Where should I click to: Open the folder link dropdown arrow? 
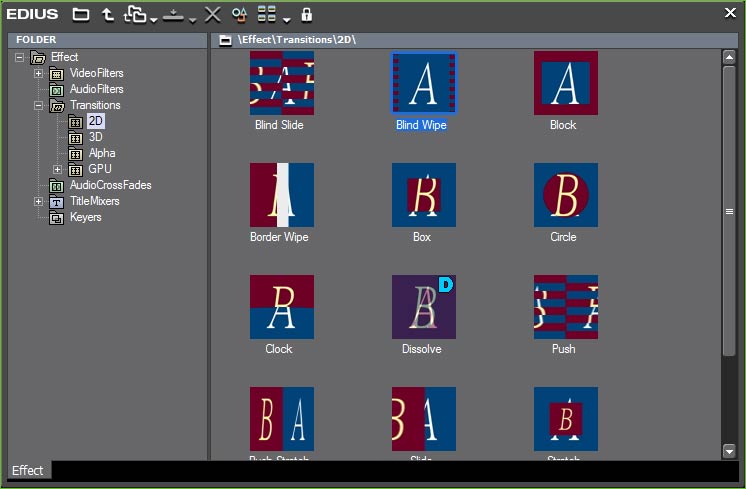click(x=153, y=19)
